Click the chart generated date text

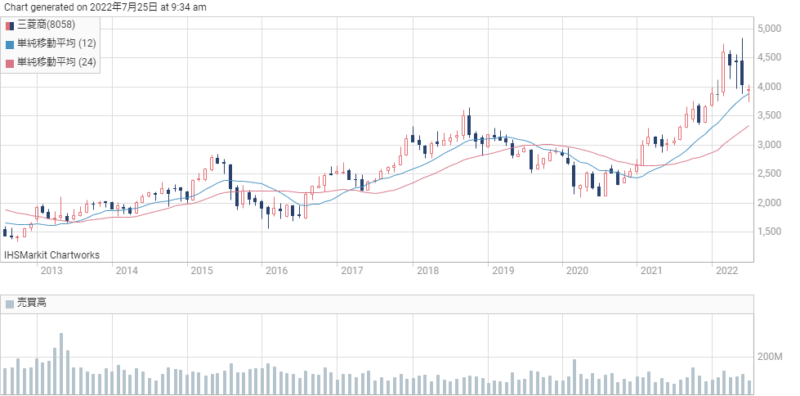point(105,7)
